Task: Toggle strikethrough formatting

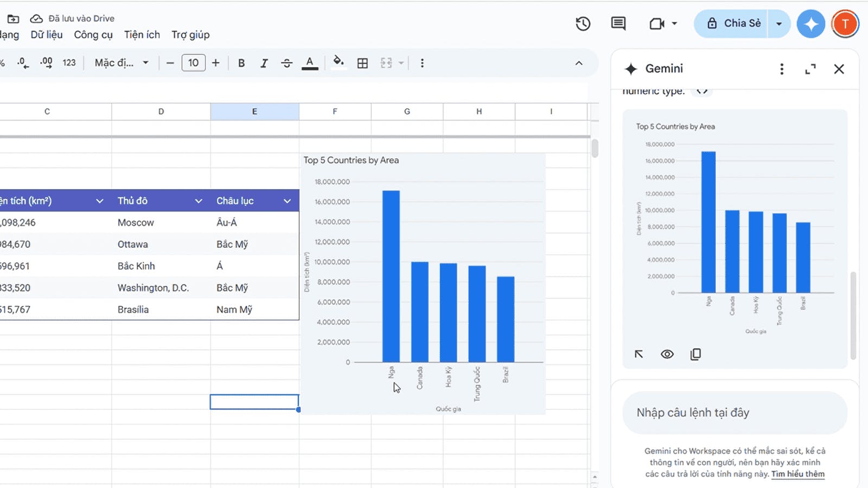Action: tap(286, 63)
